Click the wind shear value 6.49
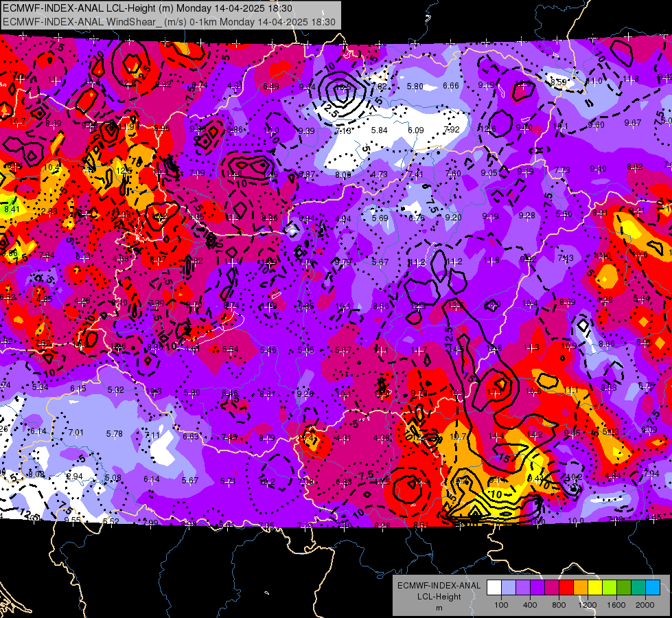 (x=271, y=87)
